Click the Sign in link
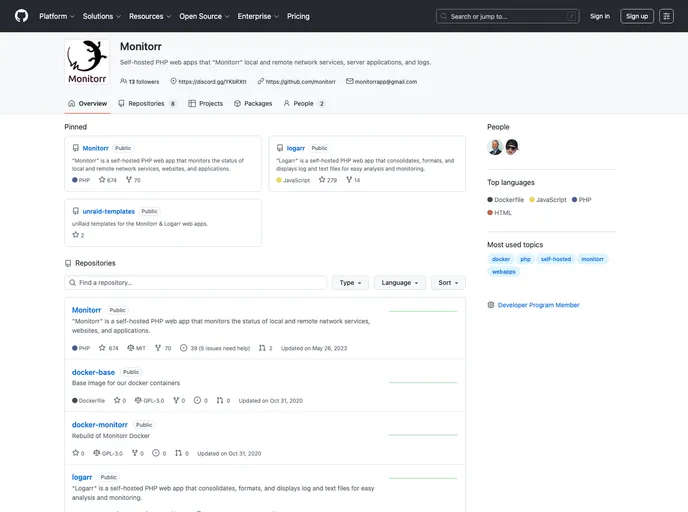The height and width of the screenshot is (512, 688). (600, 16)
